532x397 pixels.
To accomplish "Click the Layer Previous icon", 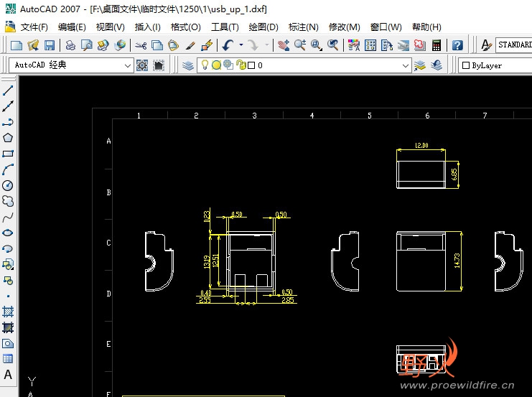I will (x=437, y=65).
